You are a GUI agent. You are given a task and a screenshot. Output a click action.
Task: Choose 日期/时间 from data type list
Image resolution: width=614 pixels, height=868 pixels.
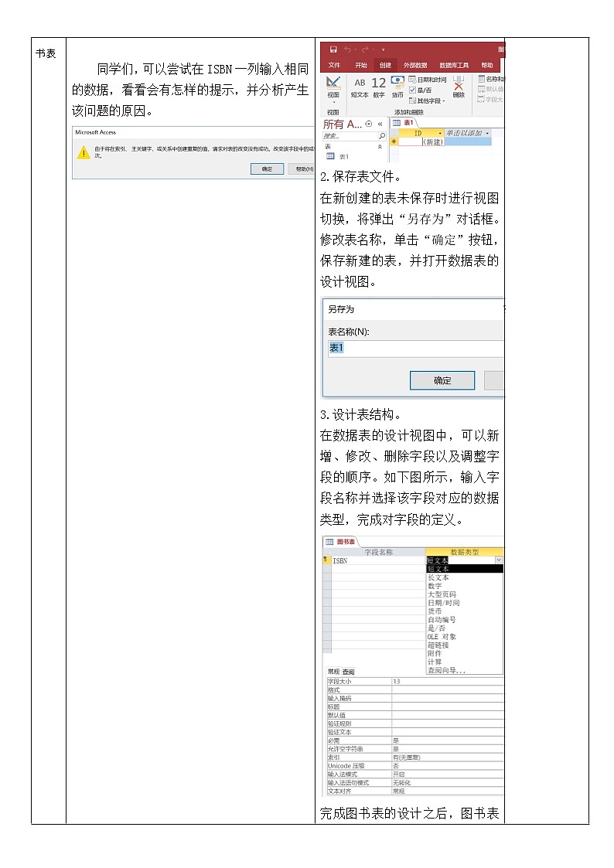(464, 603)
